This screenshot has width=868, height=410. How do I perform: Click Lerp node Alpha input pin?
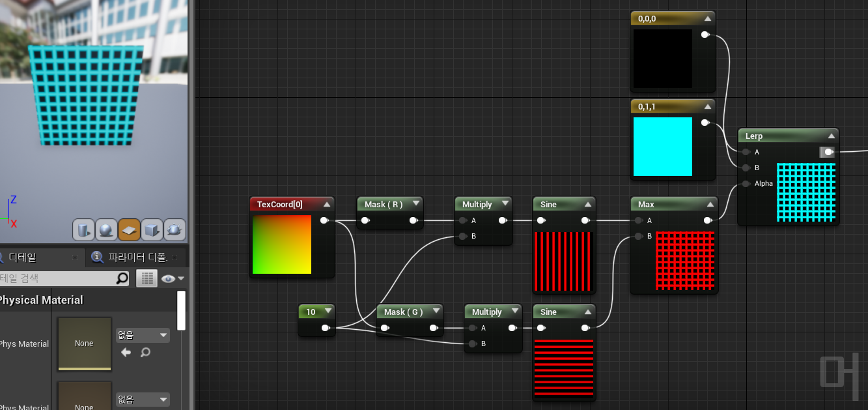(746, 183)
